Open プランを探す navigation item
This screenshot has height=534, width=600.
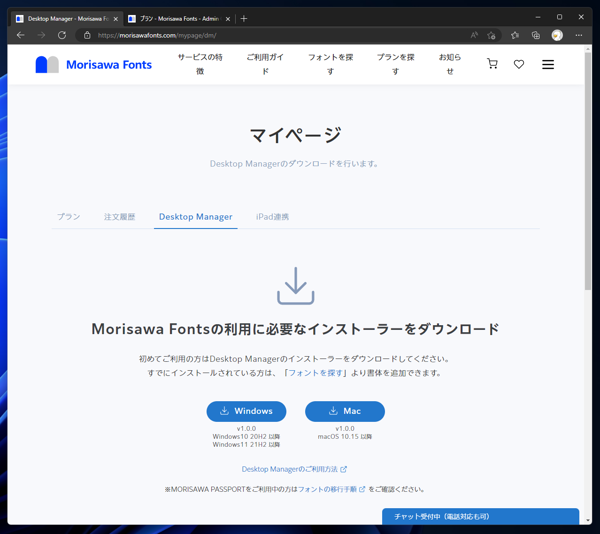[x=396, y=64]
